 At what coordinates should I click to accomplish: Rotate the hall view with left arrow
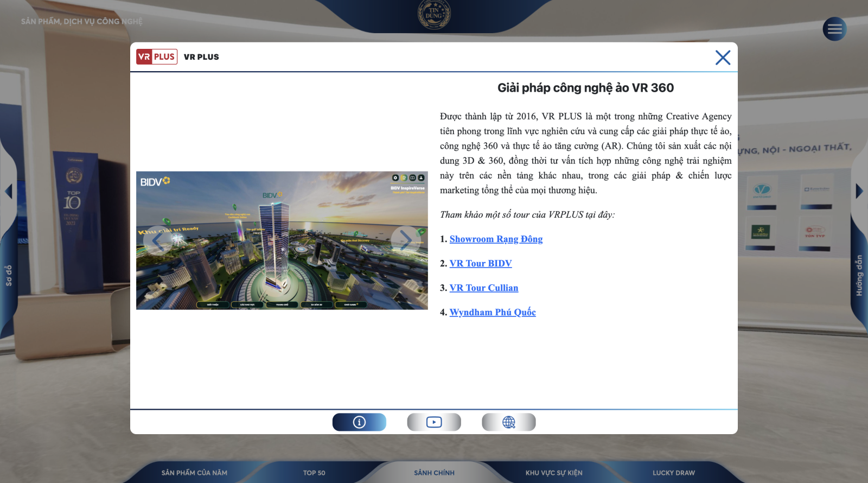[x=8, y=191]
